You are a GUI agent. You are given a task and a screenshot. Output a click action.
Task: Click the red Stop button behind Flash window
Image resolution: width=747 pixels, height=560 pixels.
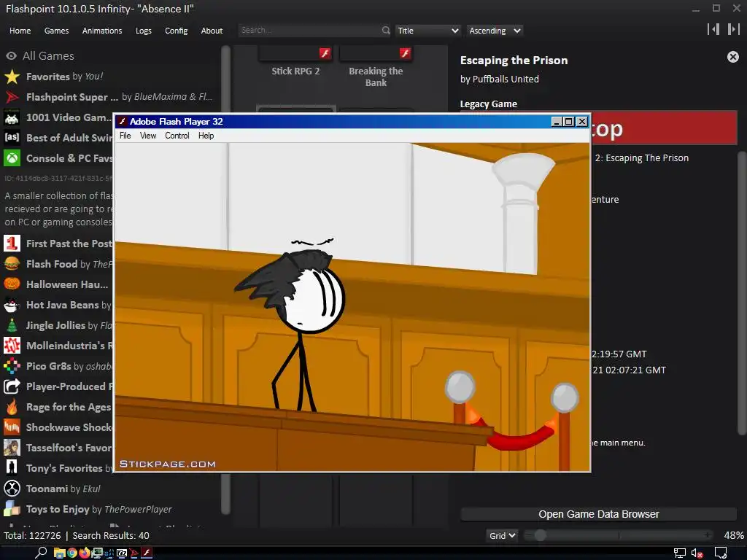(664, 128)
